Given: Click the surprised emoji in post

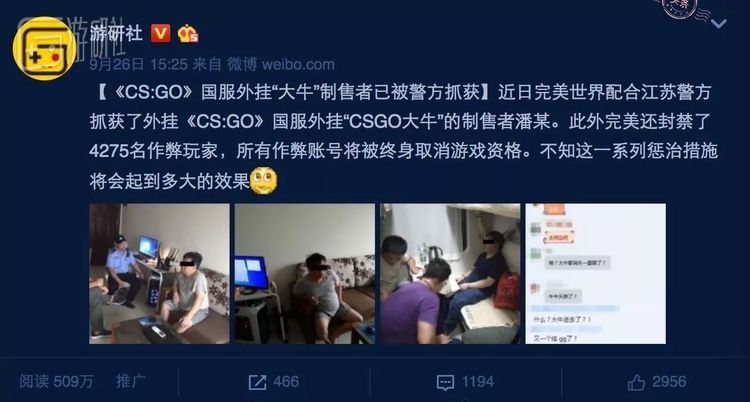Looking at the screenshot, I should coord(264,180).
